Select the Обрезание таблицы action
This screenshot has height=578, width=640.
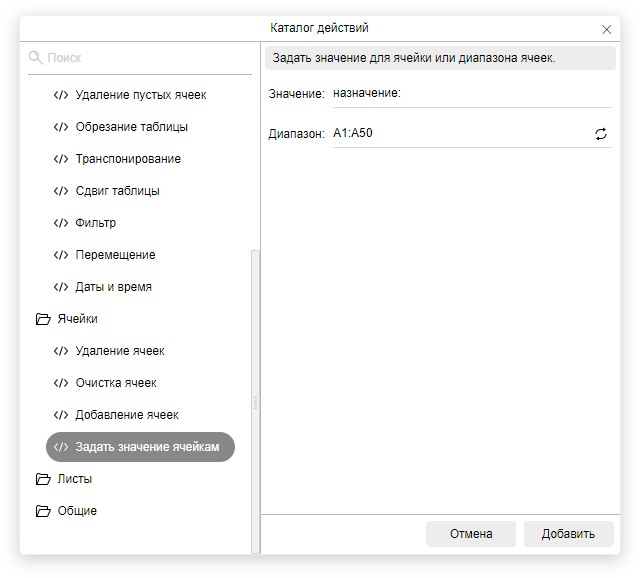point(131,127)
